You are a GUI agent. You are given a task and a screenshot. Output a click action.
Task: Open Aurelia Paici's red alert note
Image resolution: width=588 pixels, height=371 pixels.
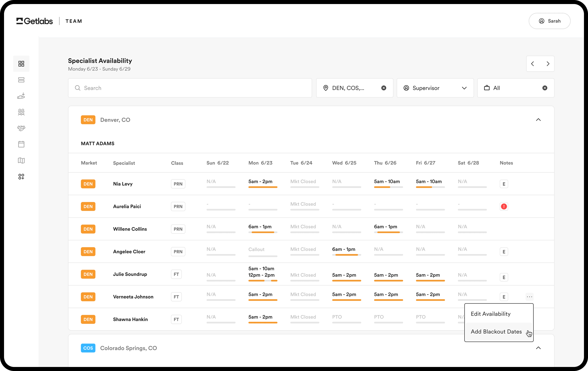click(504, 206)
